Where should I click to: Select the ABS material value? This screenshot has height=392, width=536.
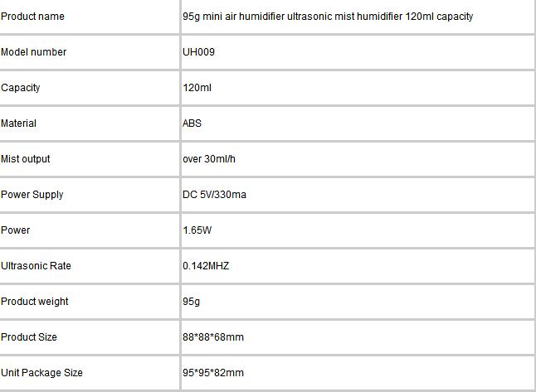coord(192,123)
